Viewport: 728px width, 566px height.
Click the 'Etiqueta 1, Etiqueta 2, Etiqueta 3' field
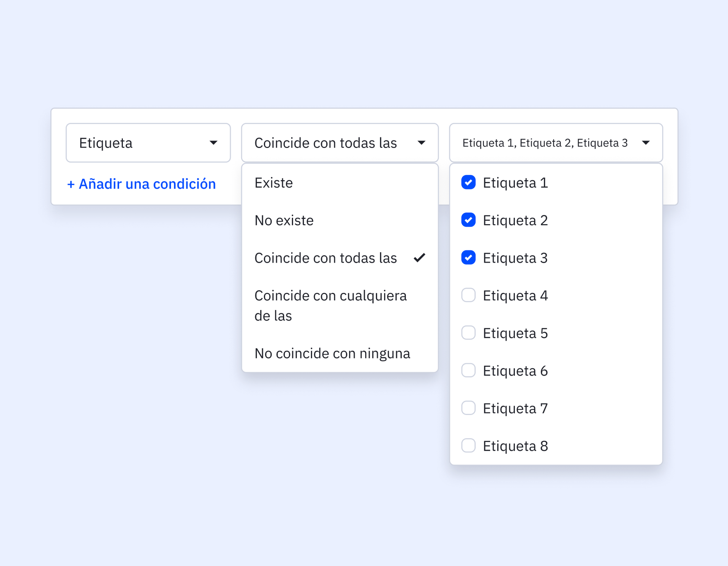545,143
